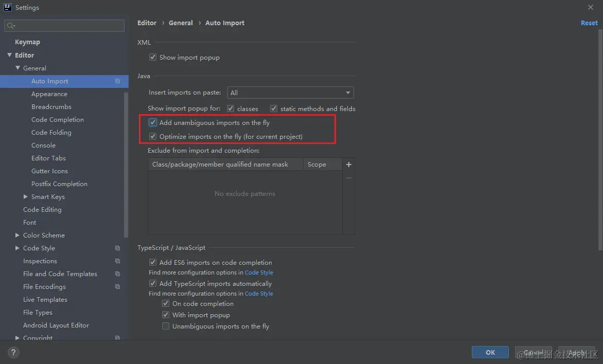Open Code Style link under TypeScript imports

[x=259, y=294]
